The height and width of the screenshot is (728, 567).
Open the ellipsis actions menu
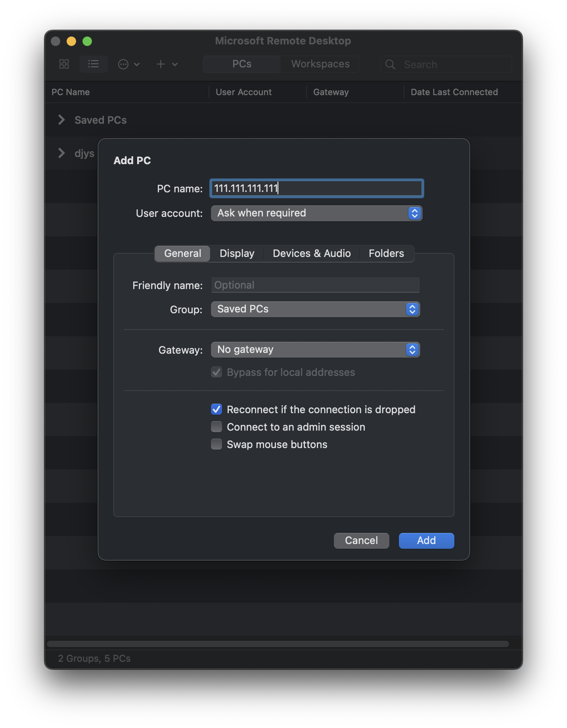128,64
